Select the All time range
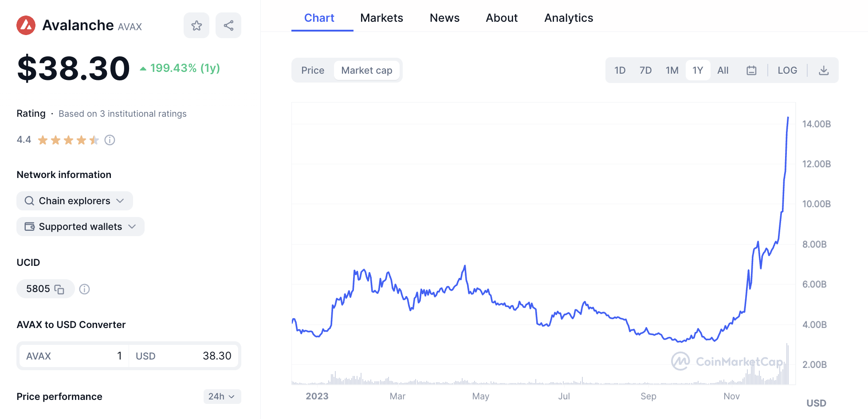 tap(723, 70)
